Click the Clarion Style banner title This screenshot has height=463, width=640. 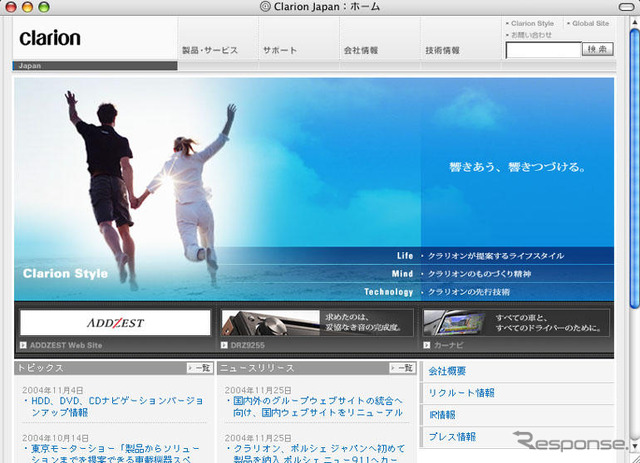click(x=65, y=273)
